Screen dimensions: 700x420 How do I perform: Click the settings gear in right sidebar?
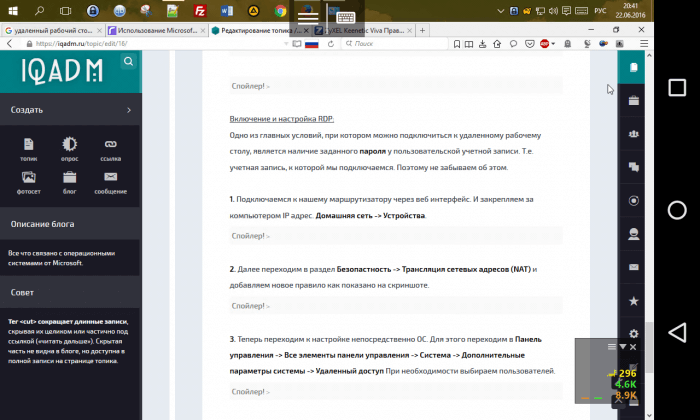pyautogui.click(x=633, y=333)
